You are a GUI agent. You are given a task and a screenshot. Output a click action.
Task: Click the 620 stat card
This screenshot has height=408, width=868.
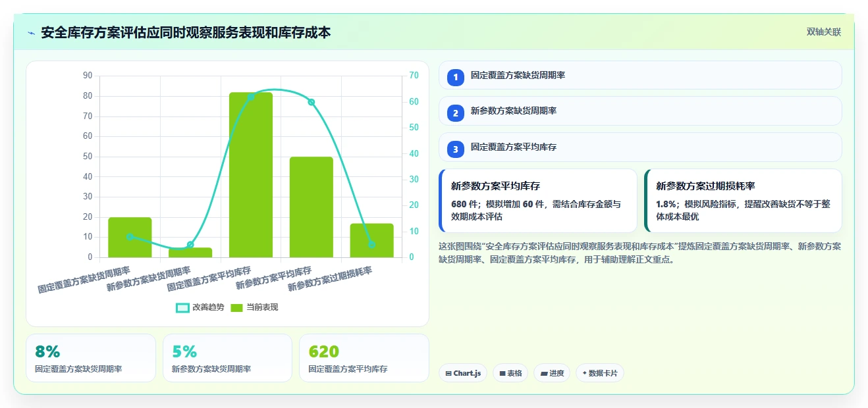click(364, 358)
